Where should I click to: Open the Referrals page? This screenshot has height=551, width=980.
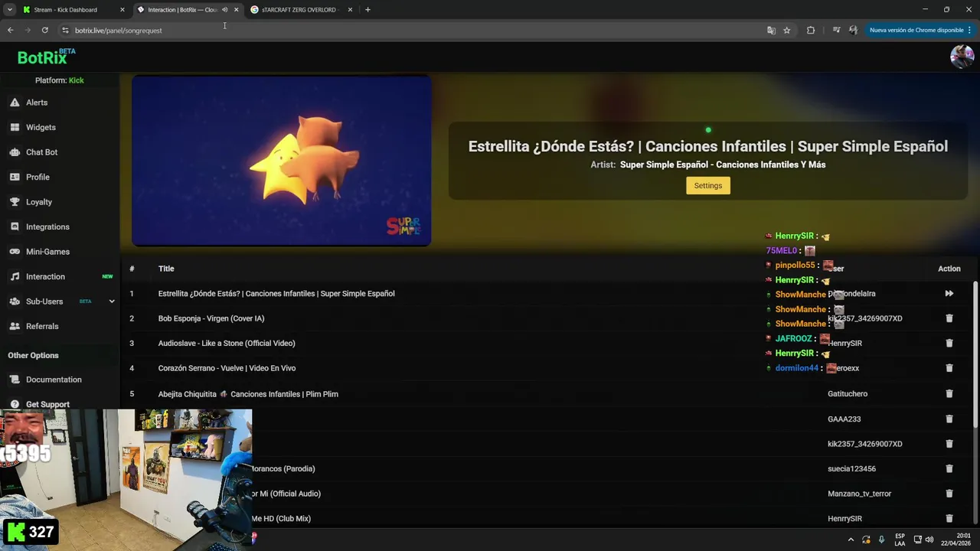(x=42, y=326)
